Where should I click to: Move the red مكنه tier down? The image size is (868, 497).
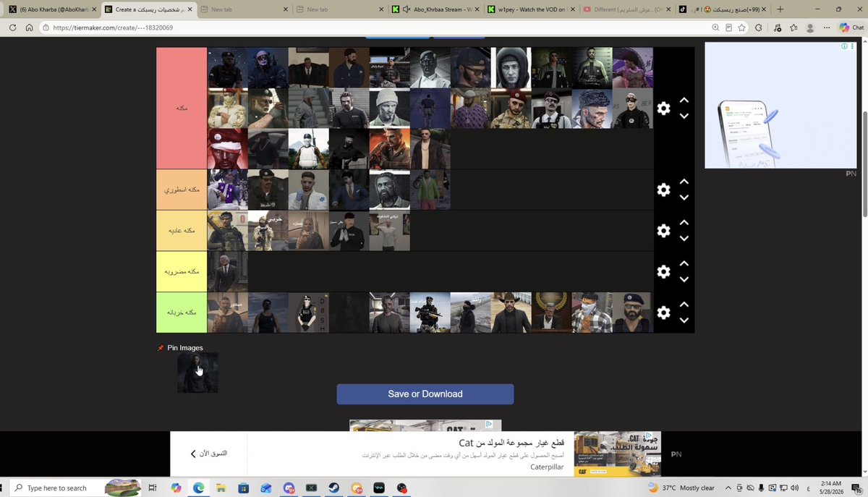tap(684, 116)
